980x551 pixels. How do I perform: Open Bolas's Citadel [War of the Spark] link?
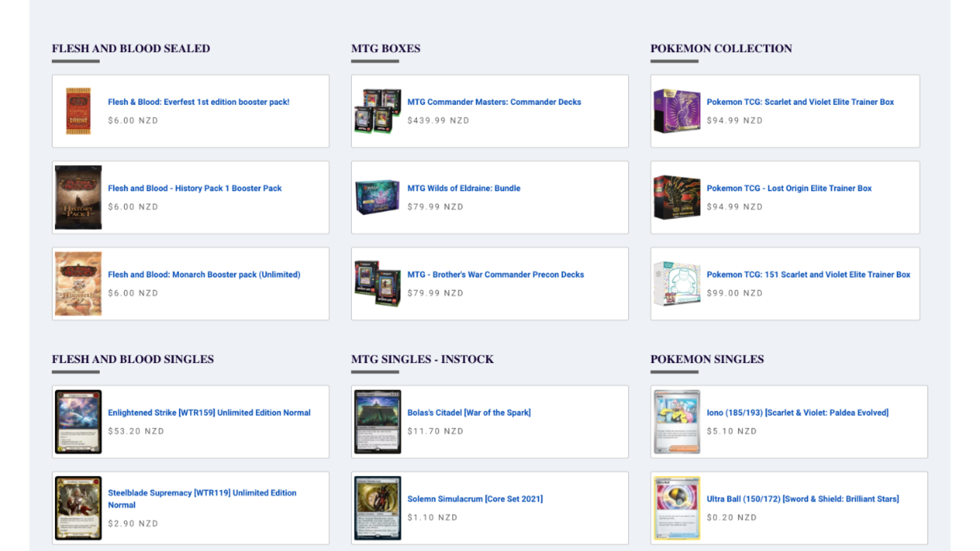(x=469, y=413)
